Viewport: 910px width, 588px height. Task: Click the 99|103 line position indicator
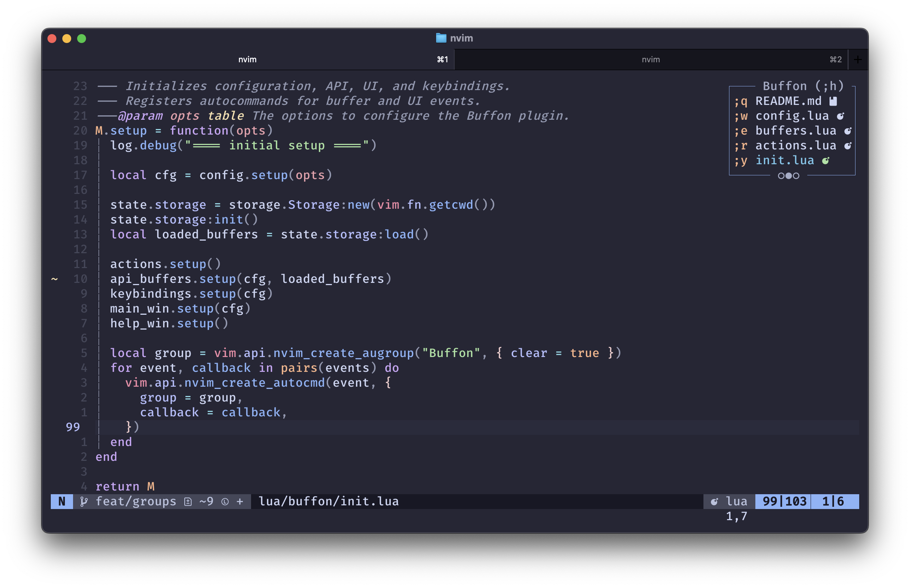[784, 502]
